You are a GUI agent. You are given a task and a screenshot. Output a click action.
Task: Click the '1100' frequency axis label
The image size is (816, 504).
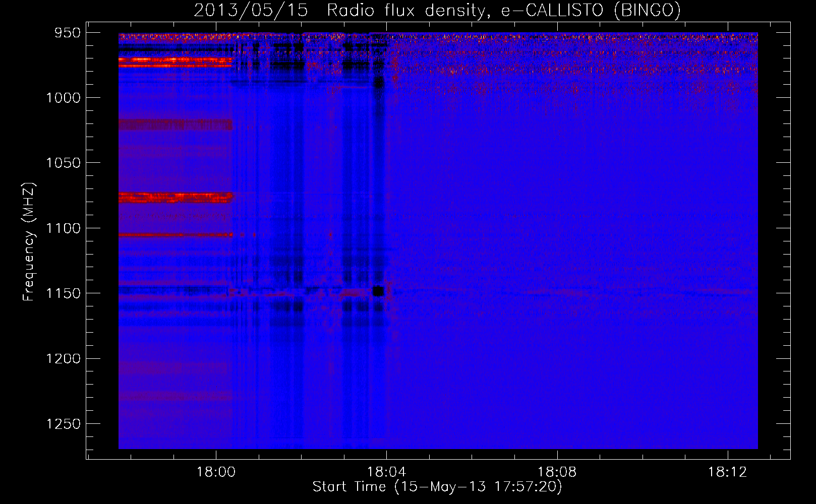tap(64, 228)
